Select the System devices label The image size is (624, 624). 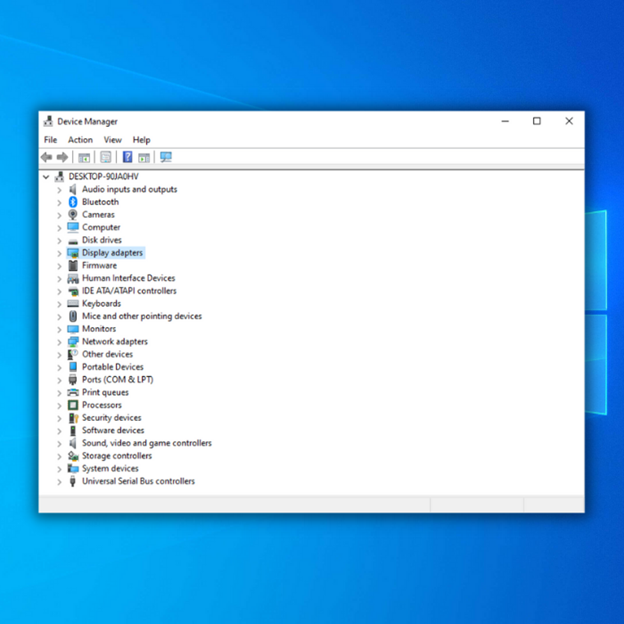(110, 468)
